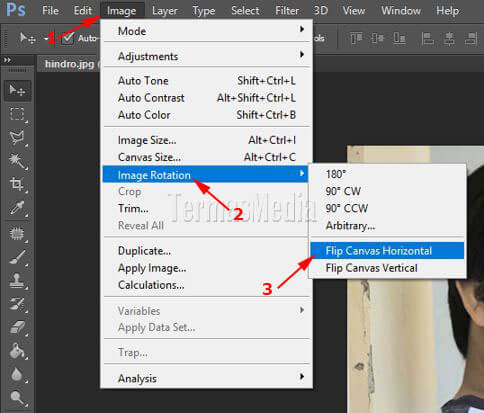
Task: Open the View menu
Action: pyautogui.click(x=353, y=11)
